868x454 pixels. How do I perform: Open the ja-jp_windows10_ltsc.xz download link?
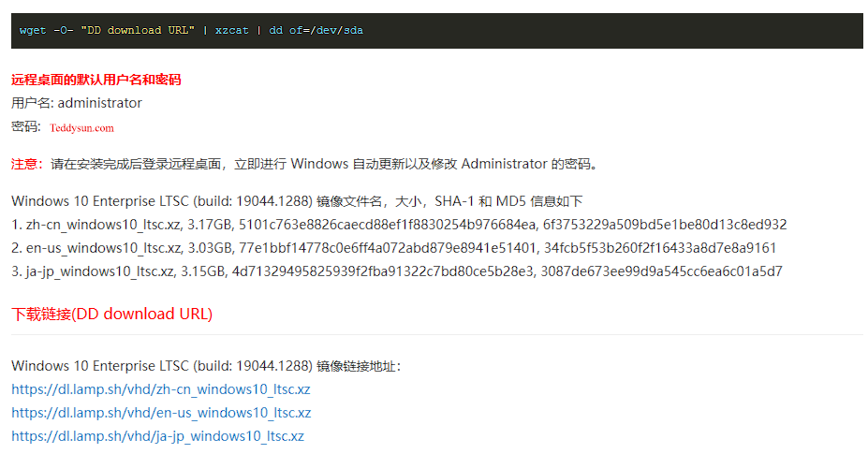tap(157, 436)
